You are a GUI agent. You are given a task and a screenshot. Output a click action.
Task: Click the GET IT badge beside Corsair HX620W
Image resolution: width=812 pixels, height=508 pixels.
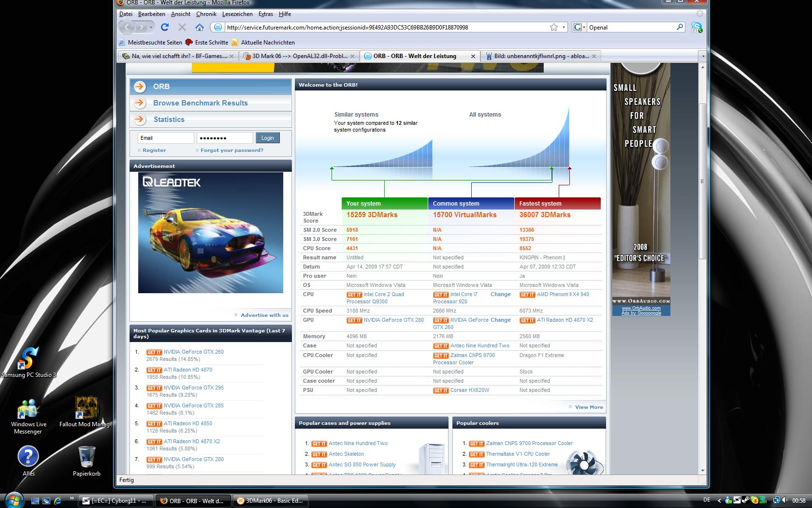441,390
